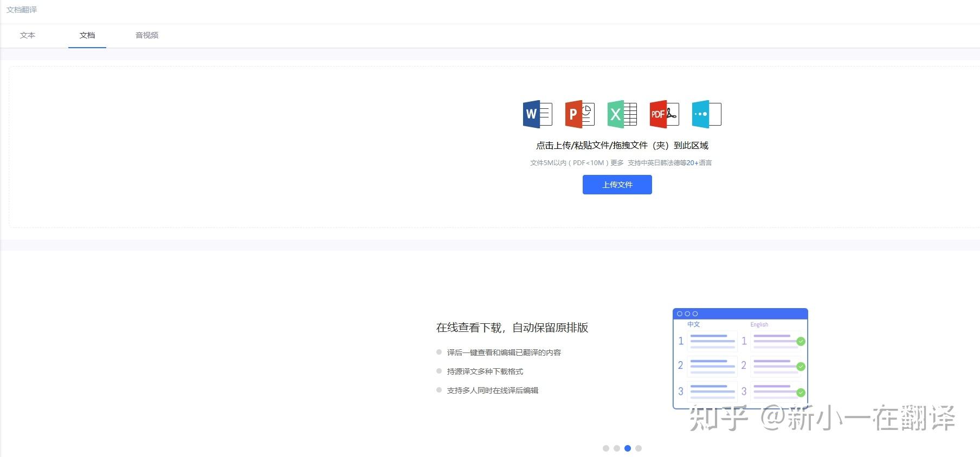The height and width of the screenshot is (457, 980).
Task: Open the 音视频 tab
Action: pos(147,35)
